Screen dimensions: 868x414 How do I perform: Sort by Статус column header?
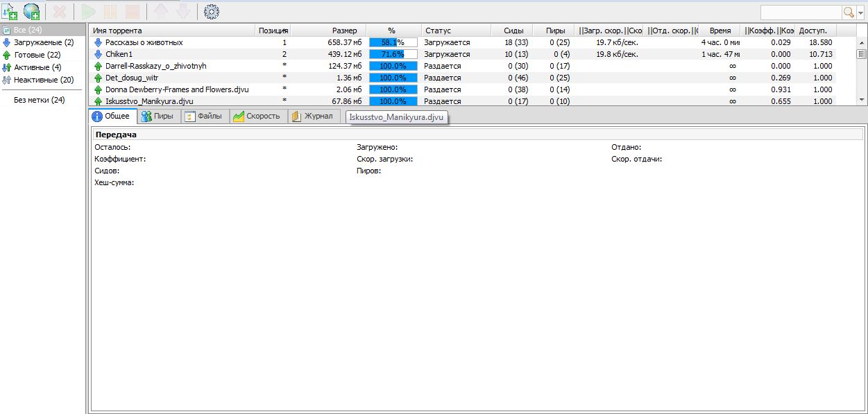pyautogui.click(x=456, y=31)
